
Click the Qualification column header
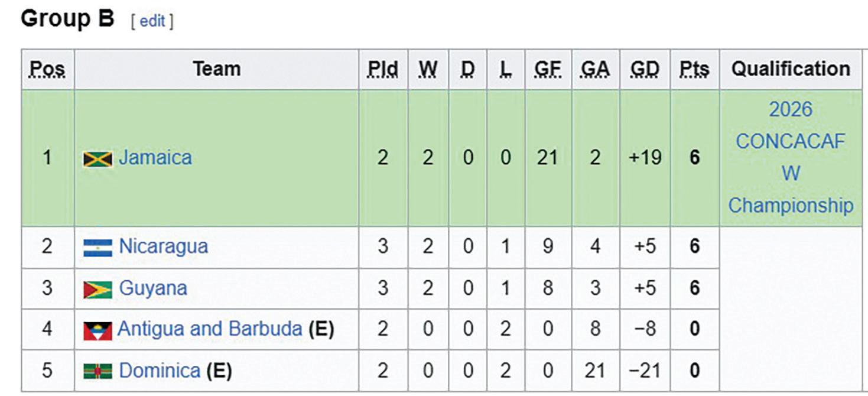tap(791, 69)
